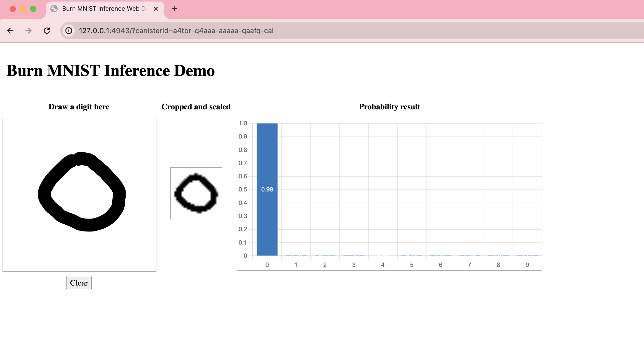Select the Burn MNIST Inference Demo title

tap(110, 70)
